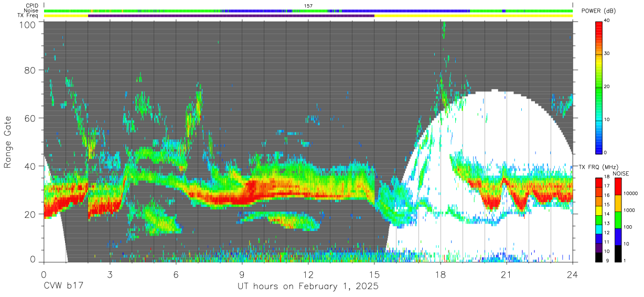Click the x-axis tick label '15'
The height and width of the screenshot is (297, 644).
(x=374, y=274)
